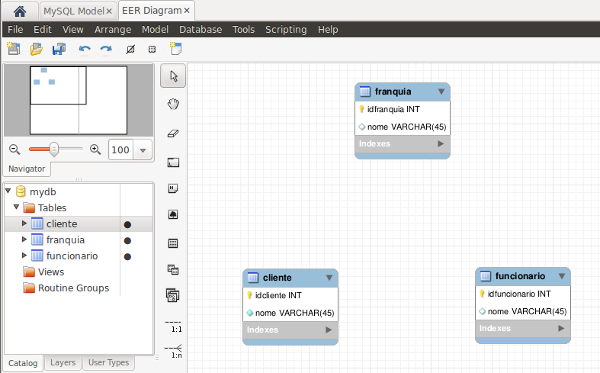600x373 pixels.
Task: Collapse the franquia table columns in diagram
Action: click(441, 91)
